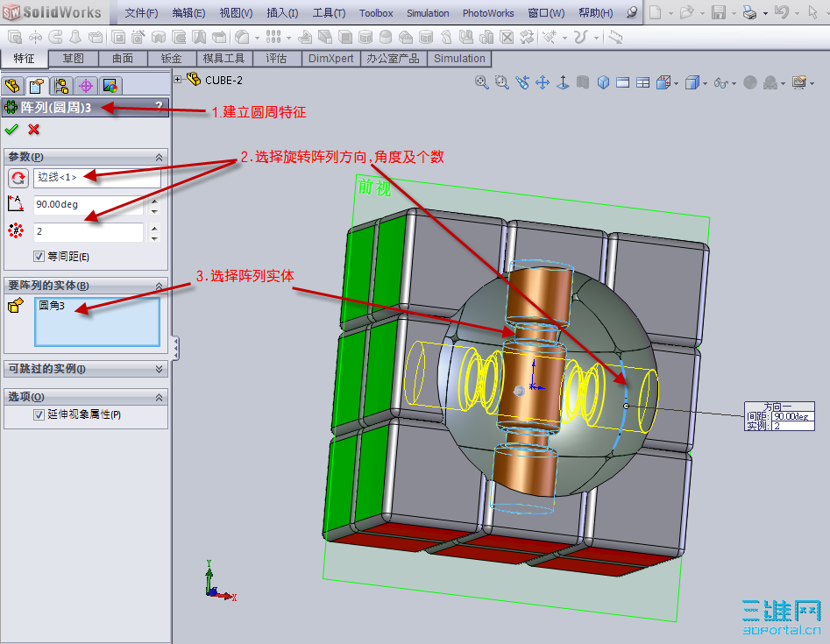Click the View Orientation cube icon
The height and width of the screenshot is (644, 830).
tap(663, 82)
